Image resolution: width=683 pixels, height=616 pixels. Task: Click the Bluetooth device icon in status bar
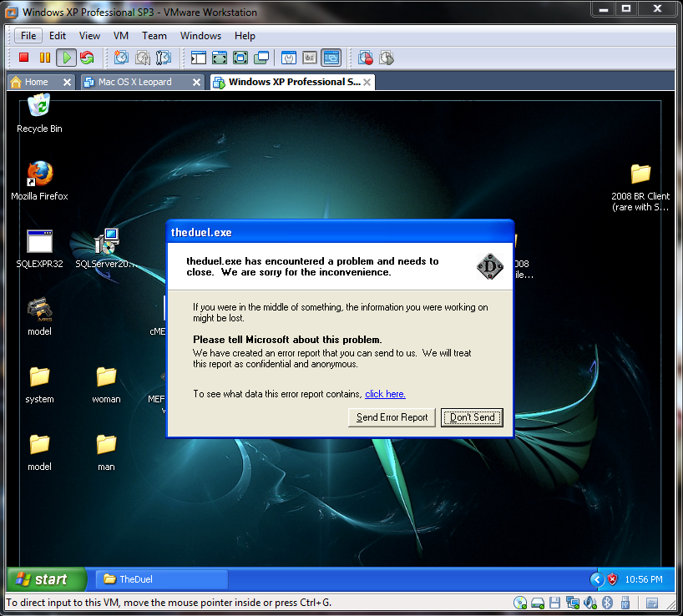click(608, 602)
